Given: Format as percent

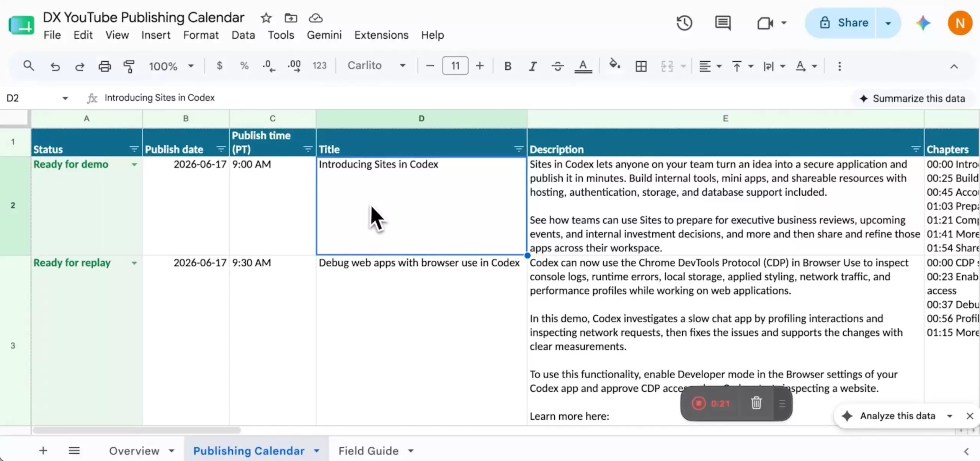Looking at the screenshot, I should [x=244, y=66].
